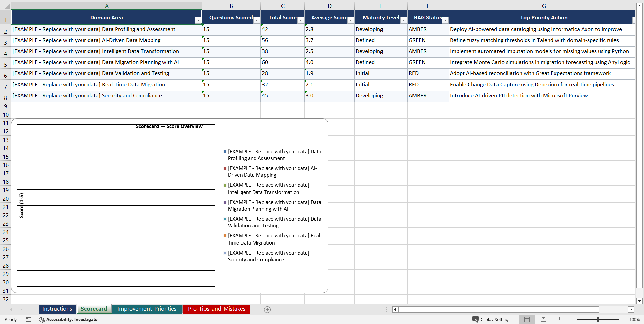Zoom out using the minus icon

tap(573, 319)
